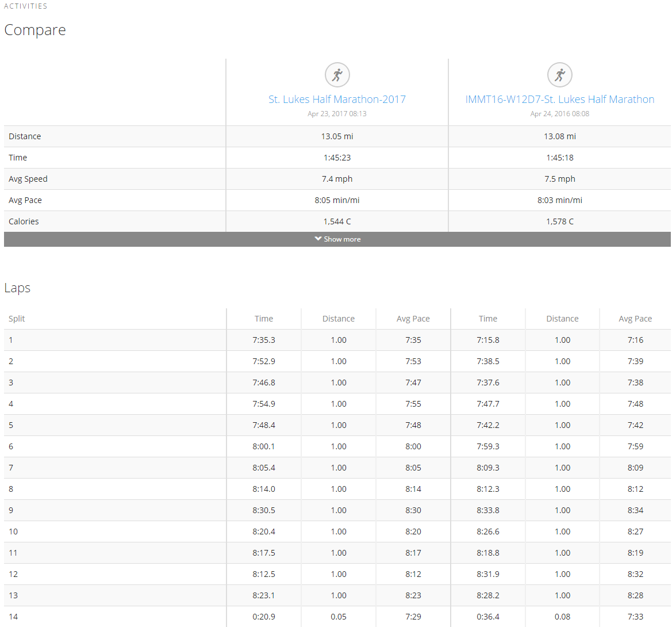Click the Split column header in Laps

17,319
